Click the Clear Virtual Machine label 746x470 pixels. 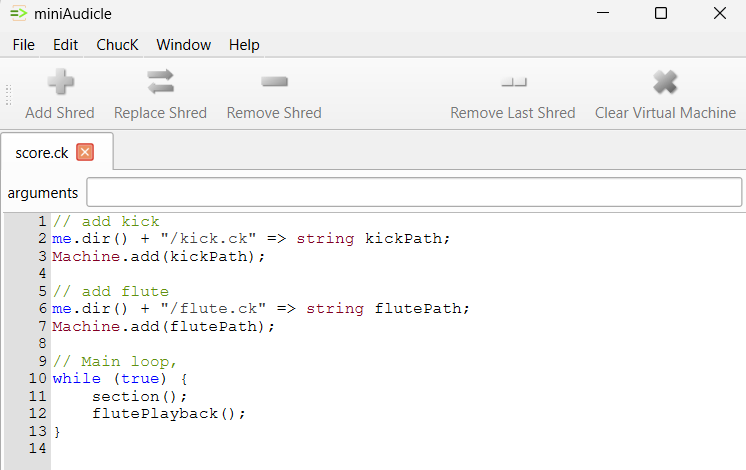pos(665,113)
